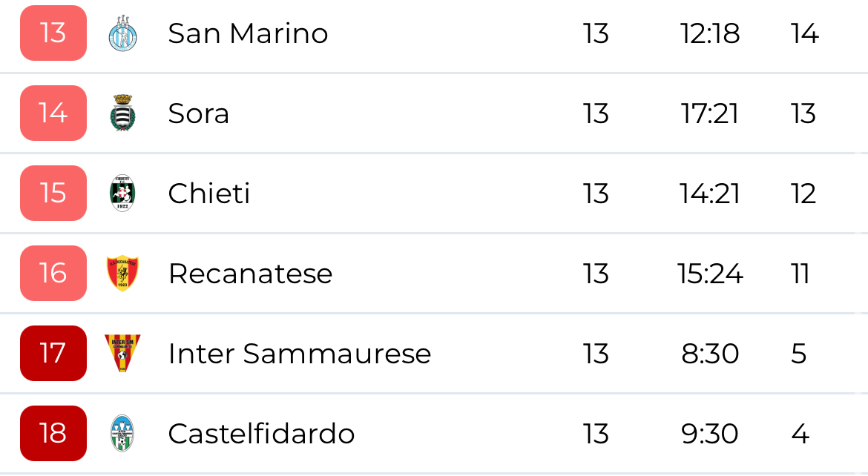Click Sora's 17:21 goal difference

pyautogui.click(x=709, y=113)
